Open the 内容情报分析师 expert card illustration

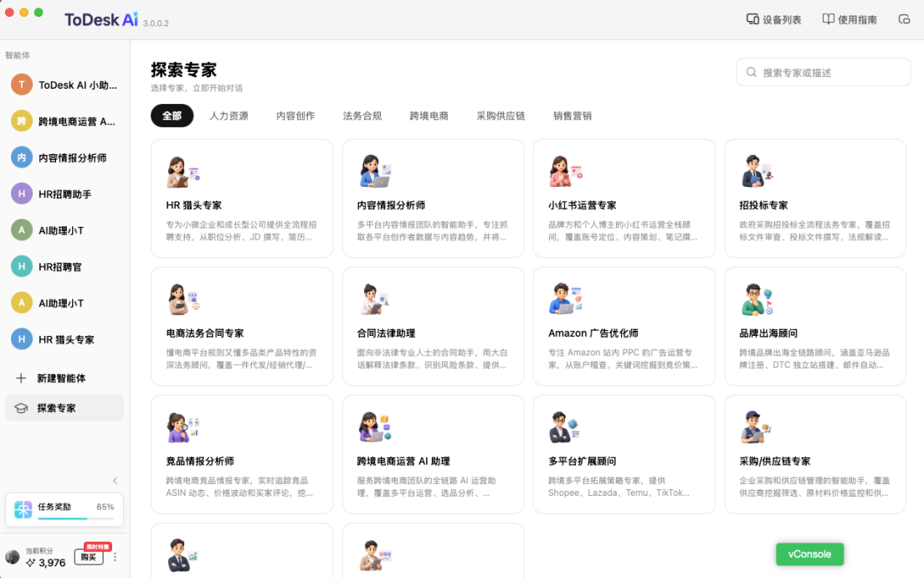[x=375, y=171]
